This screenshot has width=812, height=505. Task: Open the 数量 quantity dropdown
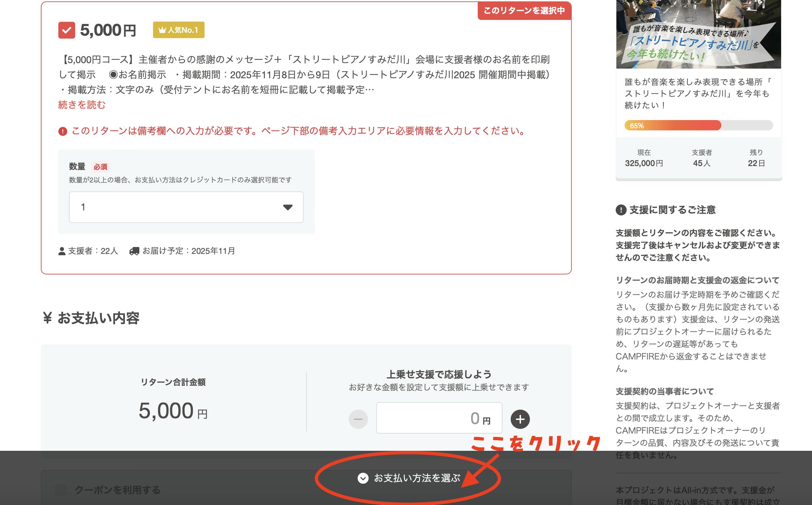coord(186,207)
